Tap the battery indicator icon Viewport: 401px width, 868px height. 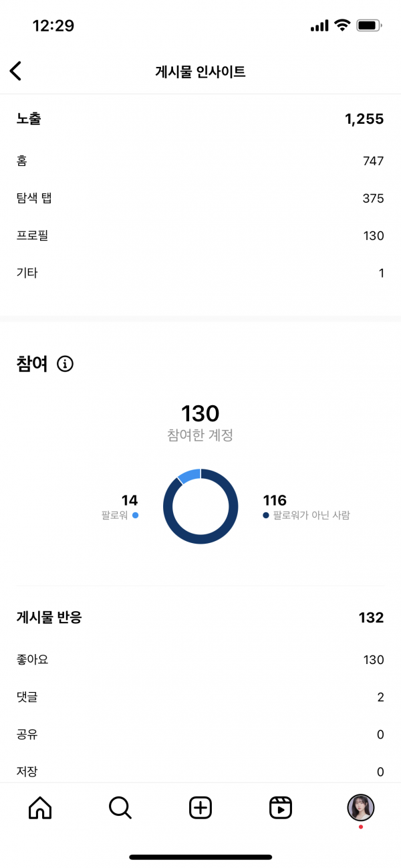point(369,25)
